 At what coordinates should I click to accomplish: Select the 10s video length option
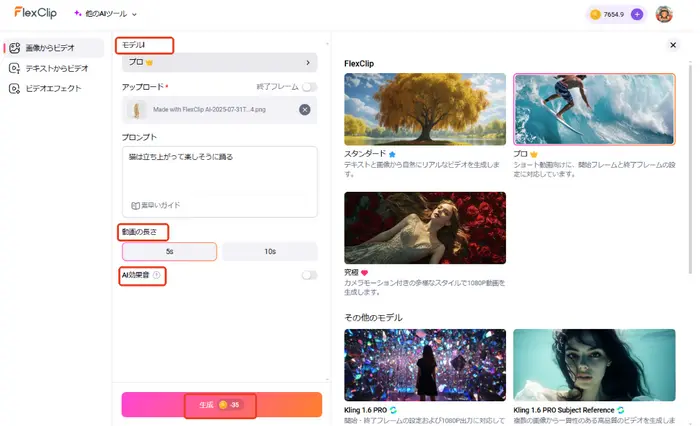pos(270,251)
